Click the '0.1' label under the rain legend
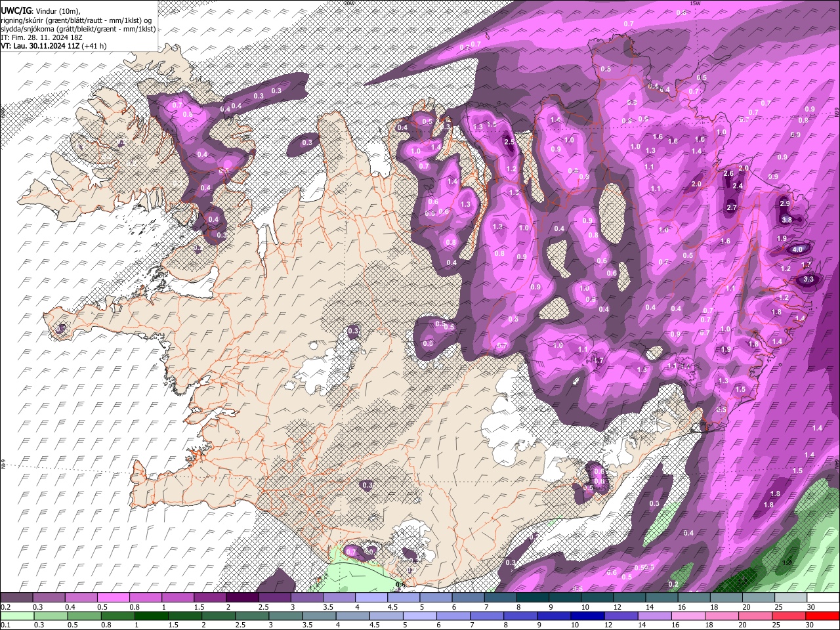 (x=6, y=625)
